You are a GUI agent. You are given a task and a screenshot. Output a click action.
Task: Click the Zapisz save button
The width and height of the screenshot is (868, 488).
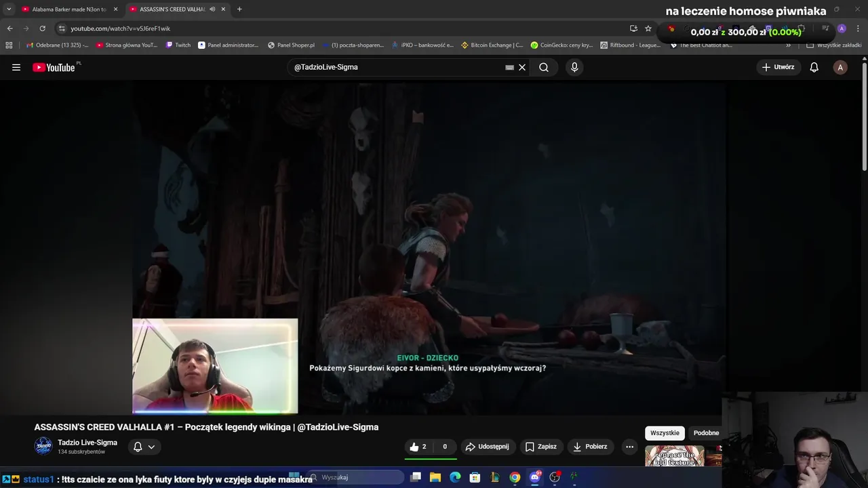[541, 447]
